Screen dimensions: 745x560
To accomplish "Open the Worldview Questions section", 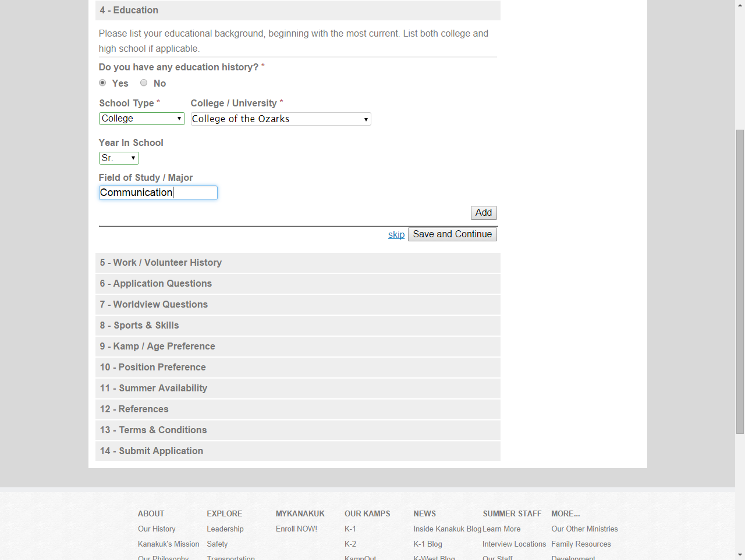I will (x=154, y=305).
